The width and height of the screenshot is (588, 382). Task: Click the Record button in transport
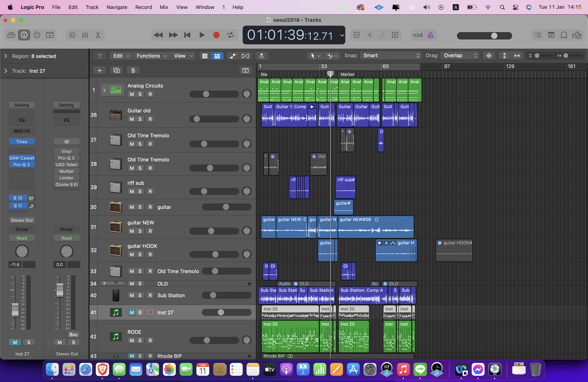pos(216,35)
